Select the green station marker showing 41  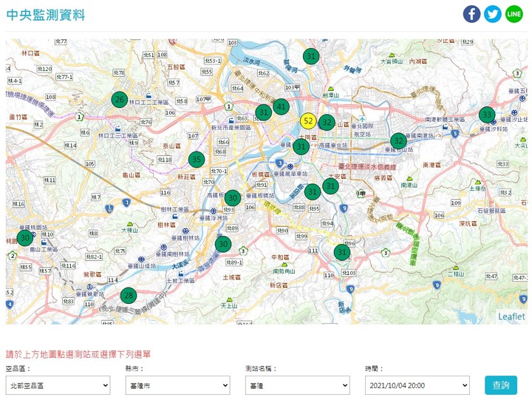pyautogui.click(x=281, y=107)
